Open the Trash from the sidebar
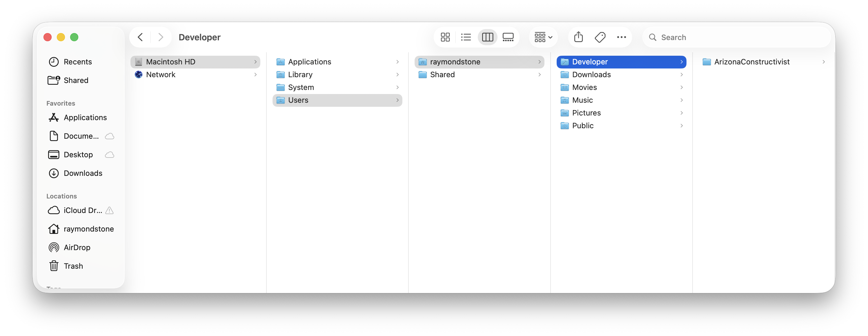 73,266
